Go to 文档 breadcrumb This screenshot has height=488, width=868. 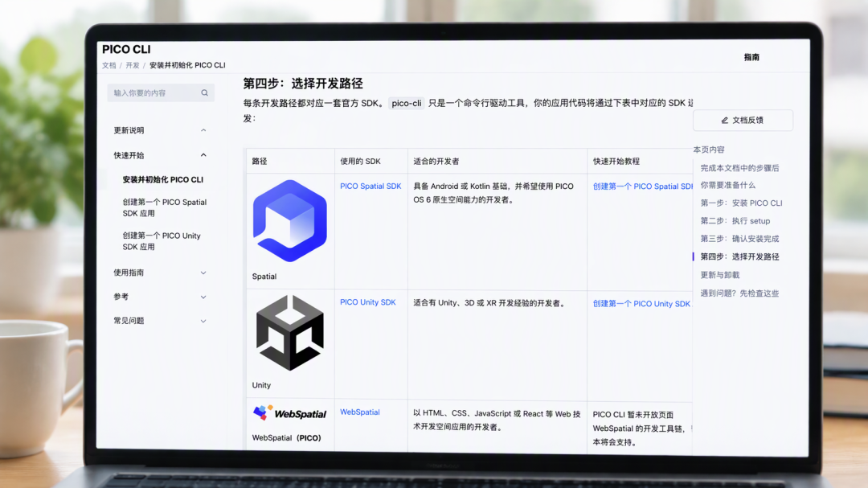point(109,65)
